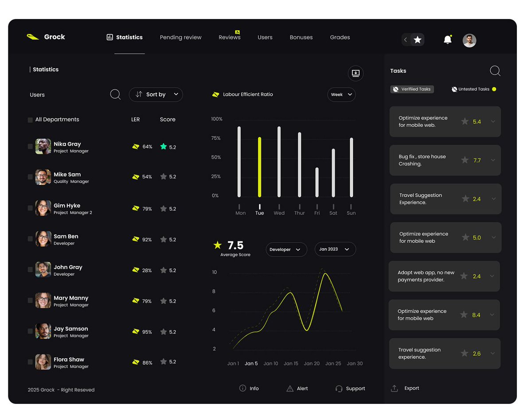Select Mike Sam's checkbox
This screenshot has height=419, width=532.
click(x=30, y=177)
